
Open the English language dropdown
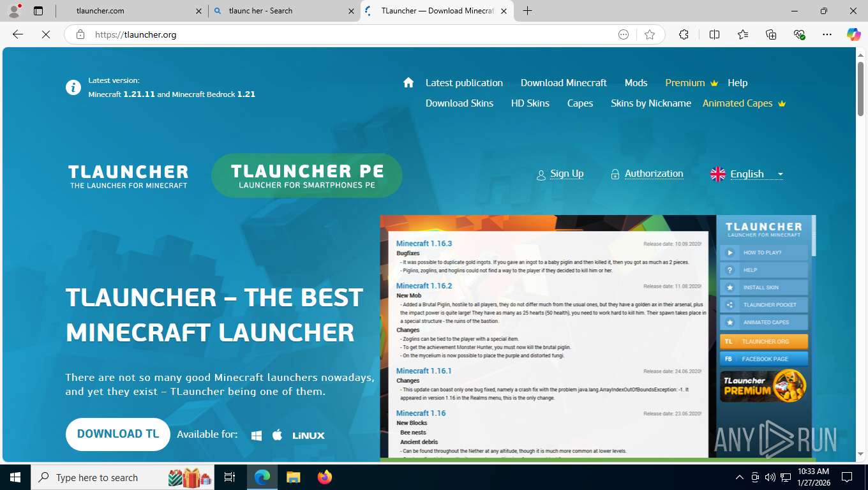coord(747,174)
